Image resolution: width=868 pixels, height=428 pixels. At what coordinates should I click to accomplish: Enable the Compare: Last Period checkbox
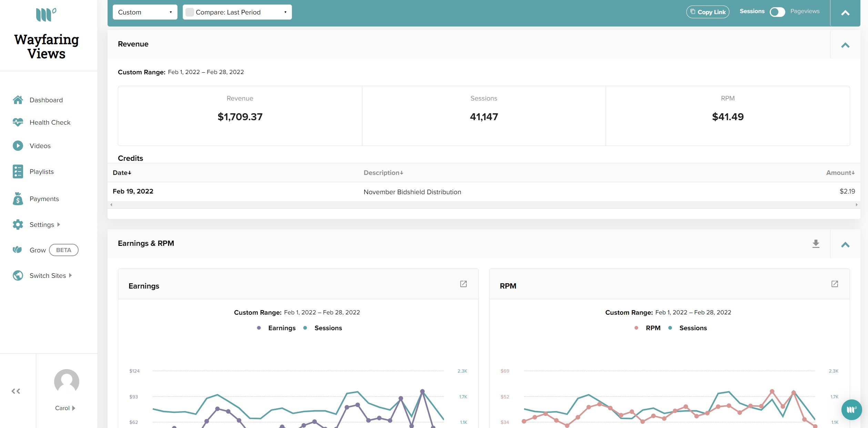[190, 12]
